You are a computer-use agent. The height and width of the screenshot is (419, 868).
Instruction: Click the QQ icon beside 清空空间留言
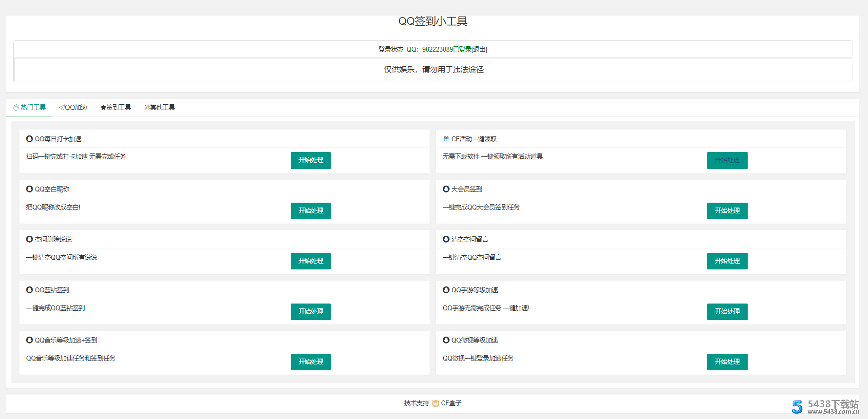tap(446, 239)
